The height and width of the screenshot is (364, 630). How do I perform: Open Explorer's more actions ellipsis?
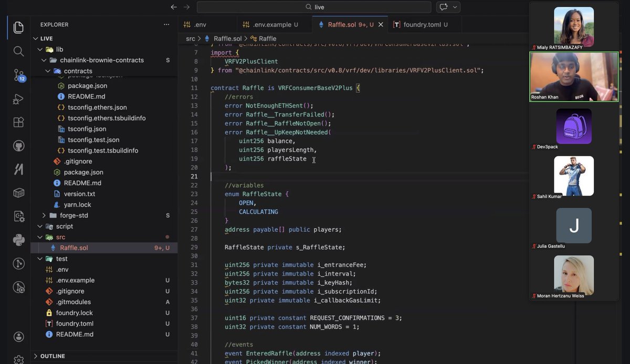(166, 25)
